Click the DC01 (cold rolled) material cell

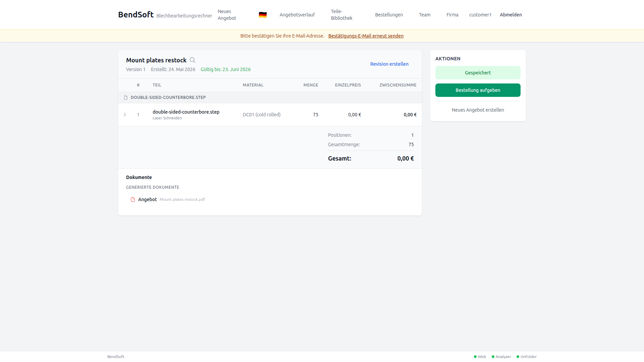tap(262, 115)
